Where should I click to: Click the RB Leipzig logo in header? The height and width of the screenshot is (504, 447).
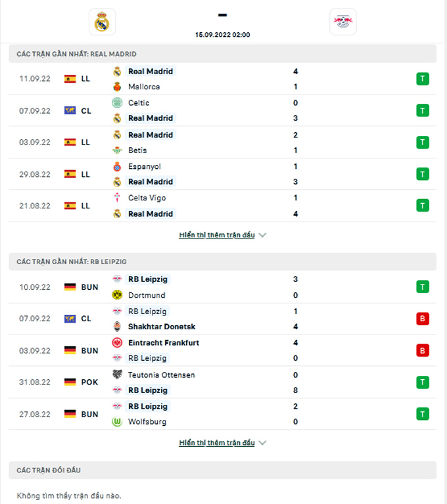click(342, 22)
